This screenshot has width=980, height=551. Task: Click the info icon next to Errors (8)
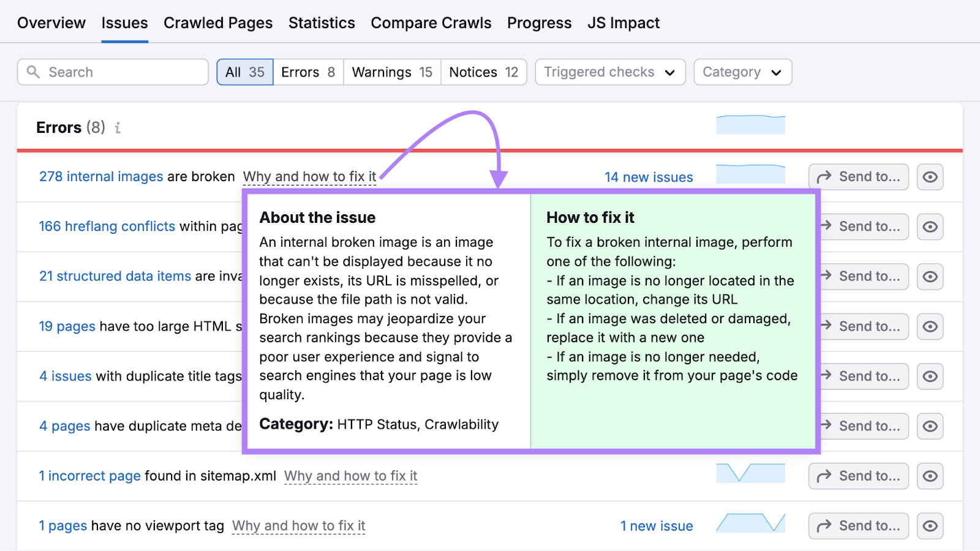click(x=118, y=128)
